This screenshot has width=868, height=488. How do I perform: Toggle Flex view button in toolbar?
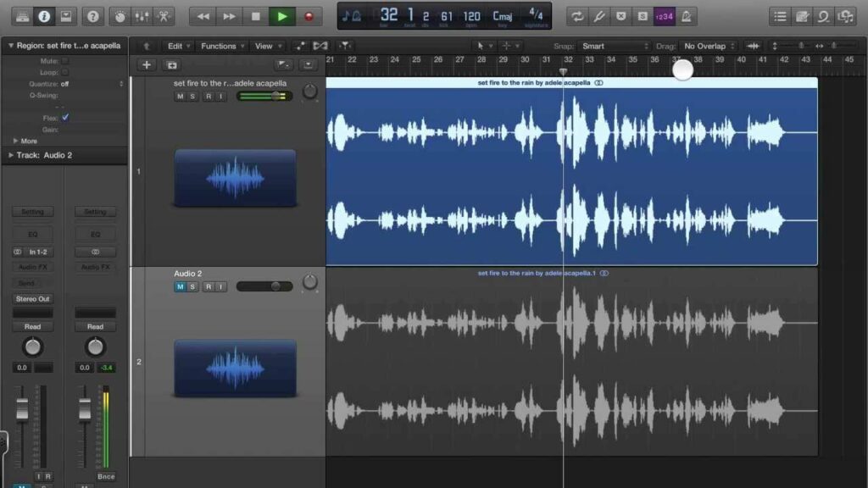coord(320,46)
